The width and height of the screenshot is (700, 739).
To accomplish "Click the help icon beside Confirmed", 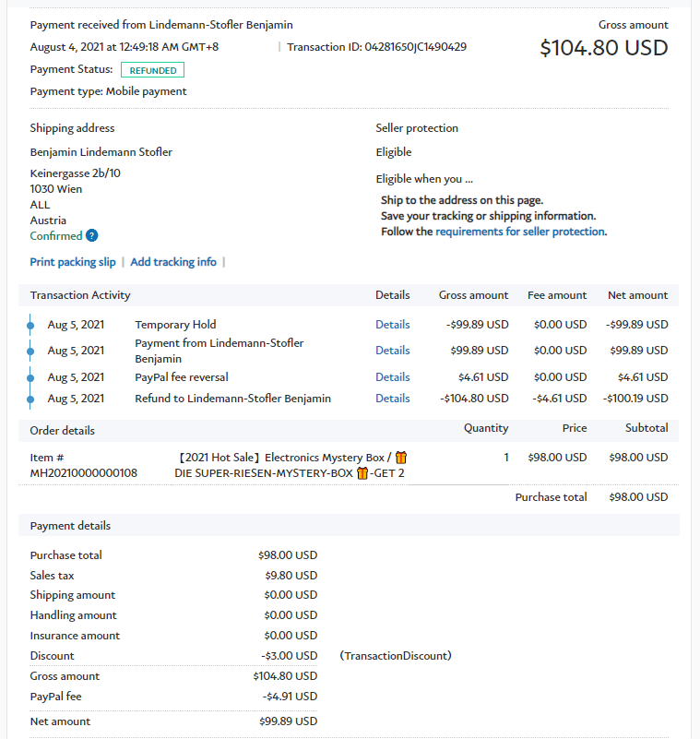I will 91,236.
